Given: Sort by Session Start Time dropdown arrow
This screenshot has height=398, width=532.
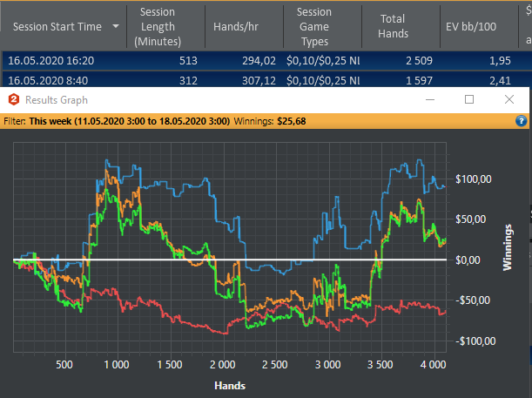Looking at the screenshot, I should tap(116, 26).
